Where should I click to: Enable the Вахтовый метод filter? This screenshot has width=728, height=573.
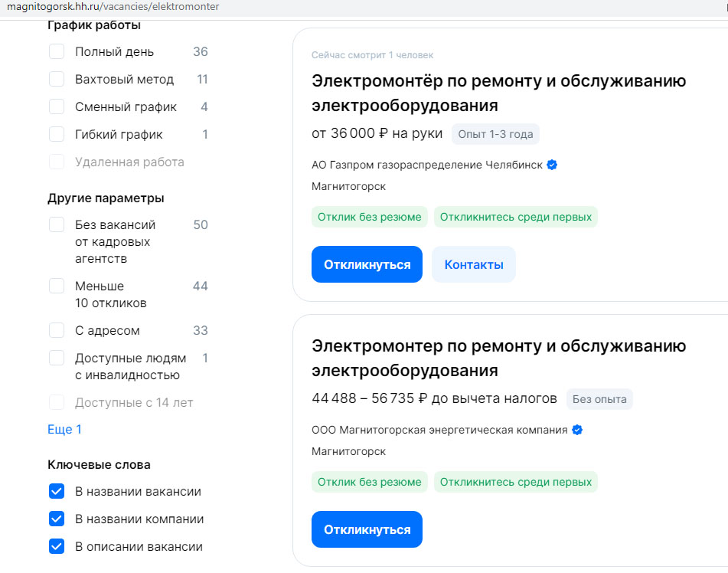(57, 80)
